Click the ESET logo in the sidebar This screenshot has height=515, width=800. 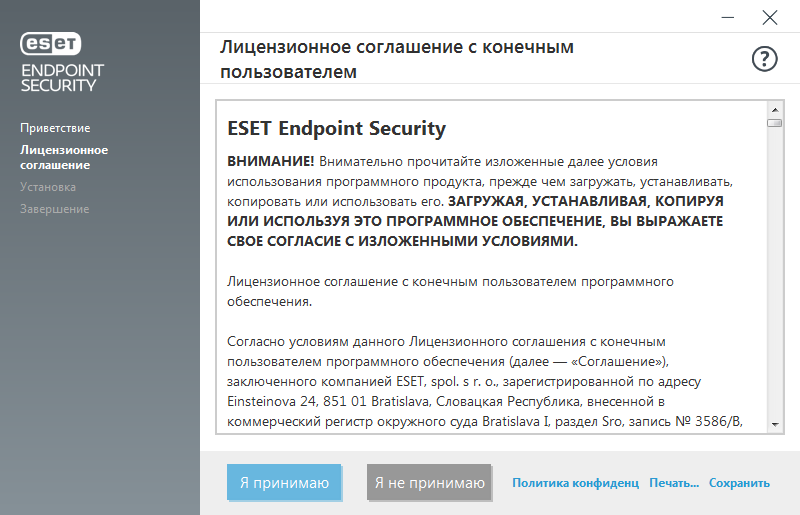click(52, 44)
